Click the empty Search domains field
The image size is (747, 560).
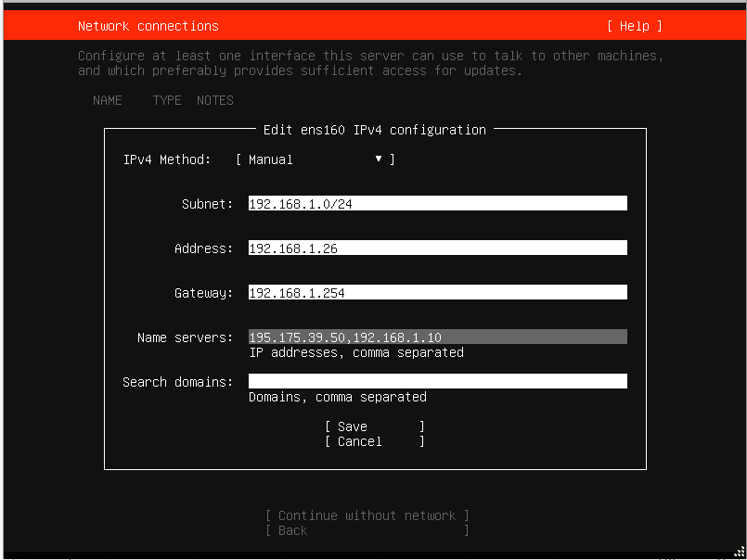[437, 382]
